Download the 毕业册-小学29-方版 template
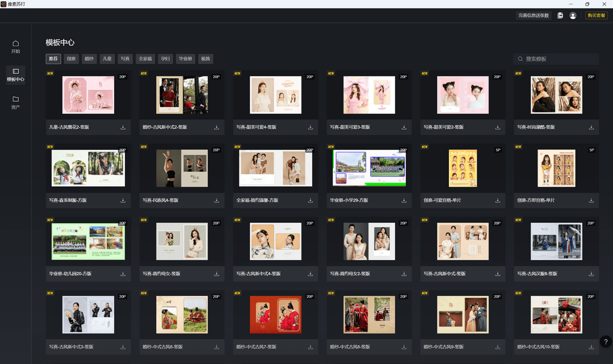 [x=404, y=200]
